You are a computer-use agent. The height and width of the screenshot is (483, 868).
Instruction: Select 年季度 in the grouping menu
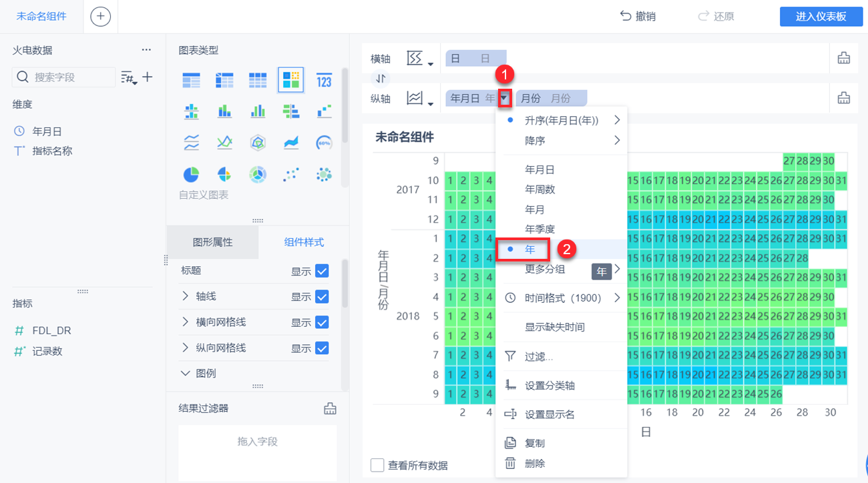540,229
